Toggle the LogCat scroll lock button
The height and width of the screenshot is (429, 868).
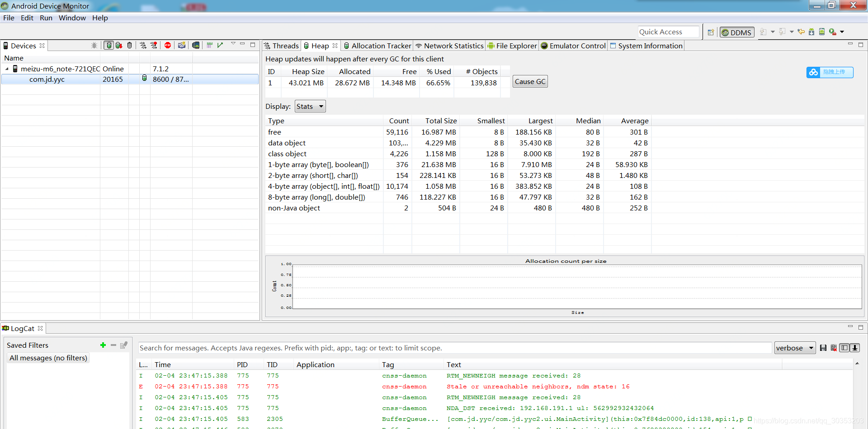tap(855, 348)
